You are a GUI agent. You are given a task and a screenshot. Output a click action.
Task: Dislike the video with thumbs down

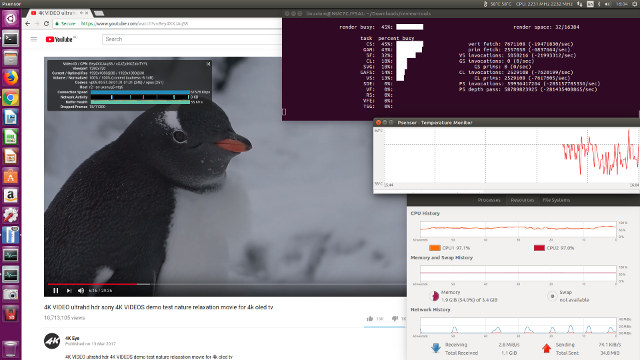[x=395, y=318]
